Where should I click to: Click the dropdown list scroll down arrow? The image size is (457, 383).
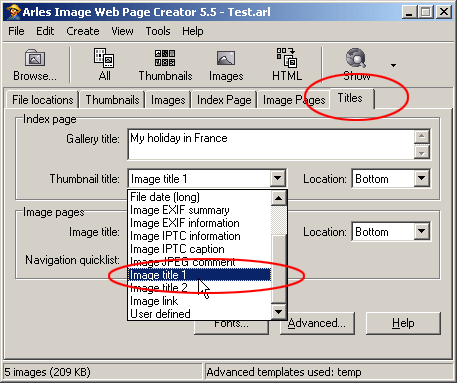click(279, 312)
